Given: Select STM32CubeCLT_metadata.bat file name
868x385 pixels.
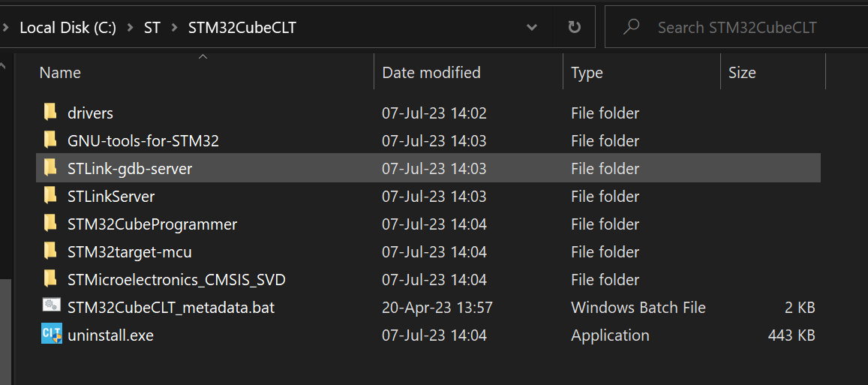Looking at the screenshot, I should [171, 308].
